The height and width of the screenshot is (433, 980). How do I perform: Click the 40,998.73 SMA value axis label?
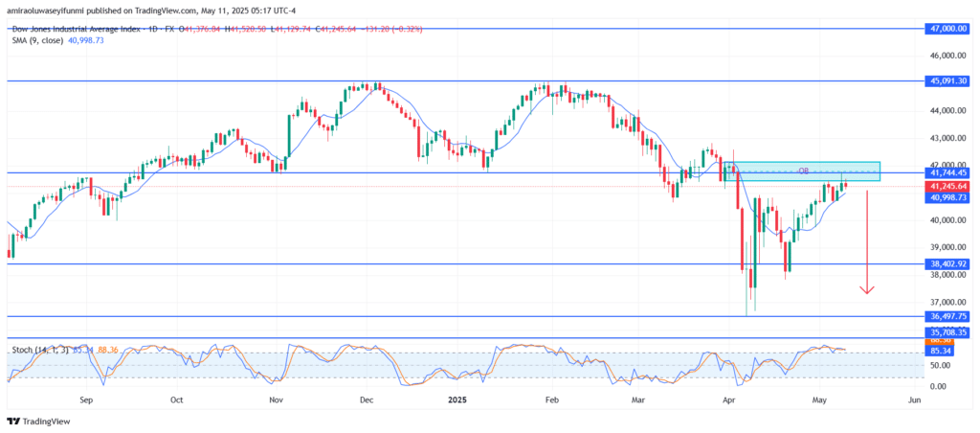point(947,197)
